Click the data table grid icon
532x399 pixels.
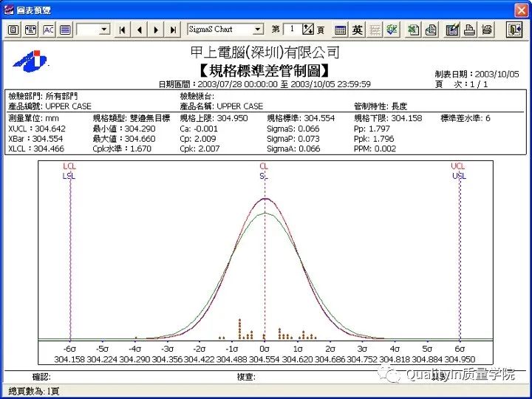click(340, 30)
